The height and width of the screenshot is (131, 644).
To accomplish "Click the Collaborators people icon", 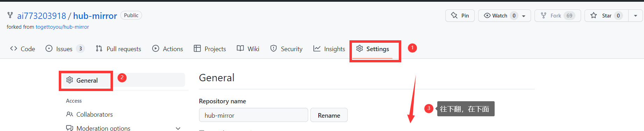I will (70, 114).
